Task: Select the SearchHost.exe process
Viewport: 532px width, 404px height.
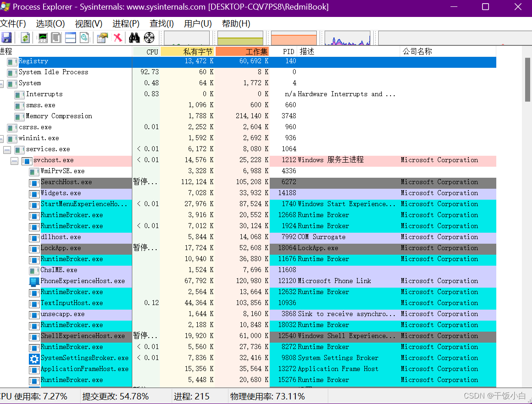Action: [x=66, y=182]
